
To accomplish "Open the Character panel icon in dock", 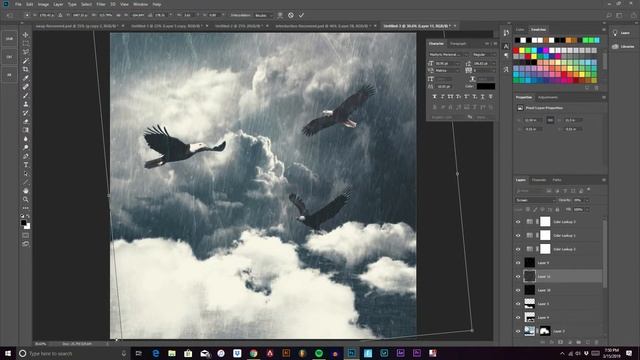I will [506, 46].
